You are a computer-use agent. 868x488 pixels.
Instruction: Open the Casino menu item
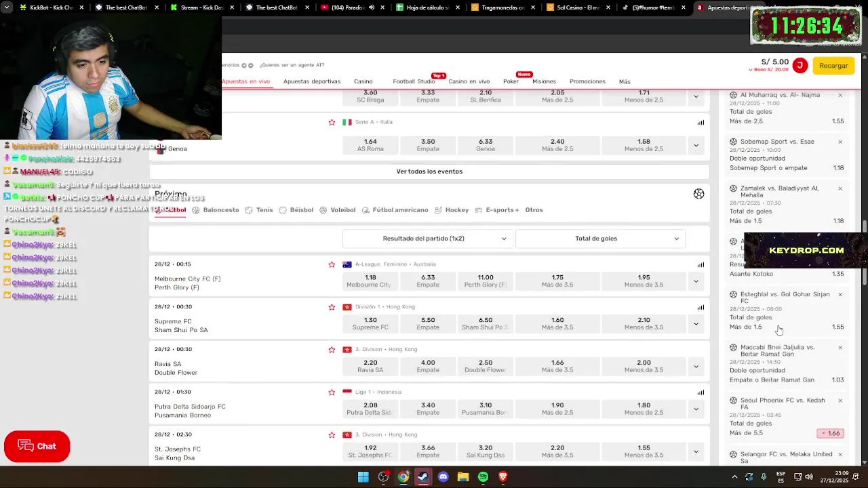(363, 81)
